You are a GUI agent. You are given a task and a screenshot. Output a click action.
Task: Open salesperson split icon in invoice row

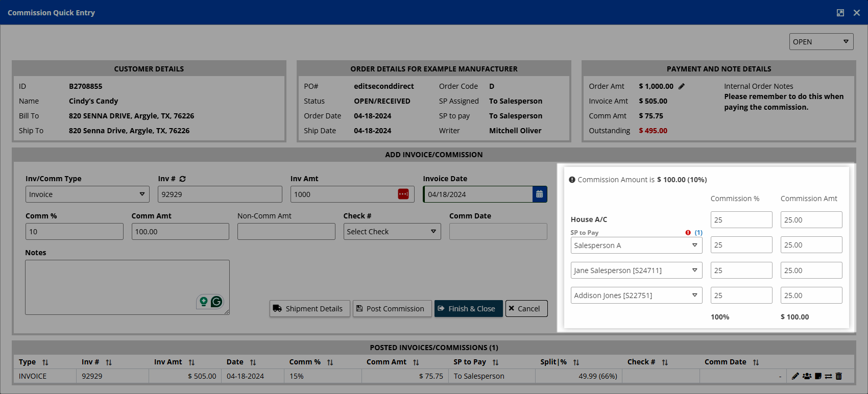click(x=807, y=376)
